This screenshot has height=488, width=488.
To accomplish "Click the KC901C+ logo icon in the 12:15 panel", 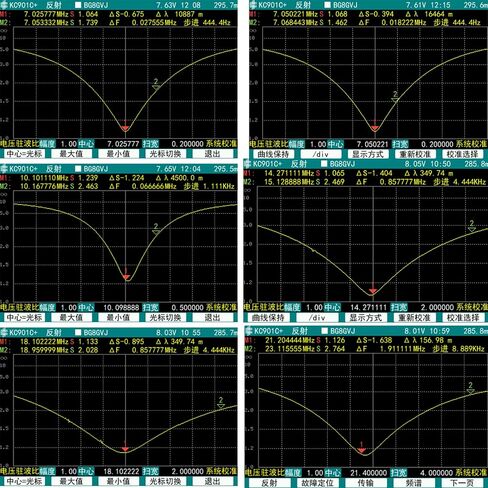I will coord(253,5).
